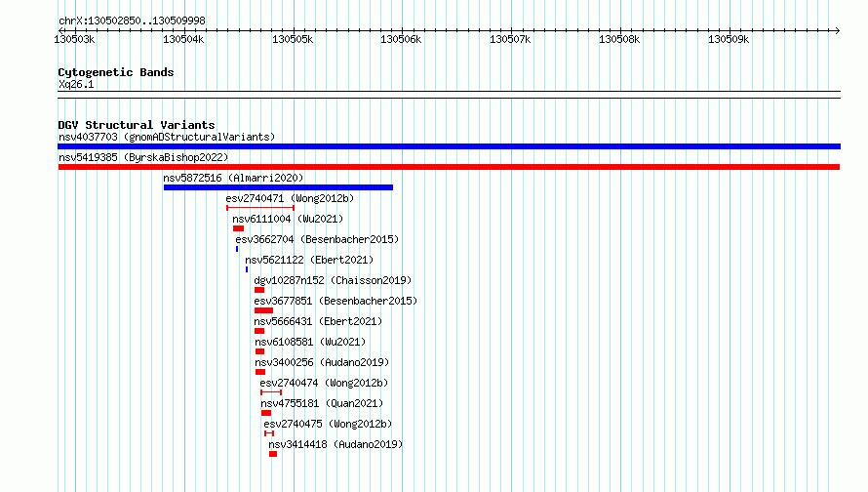Click the nsv4037703 gnomAD blue variant bar
Screen dimensions: 868x492
click(449, 146)
